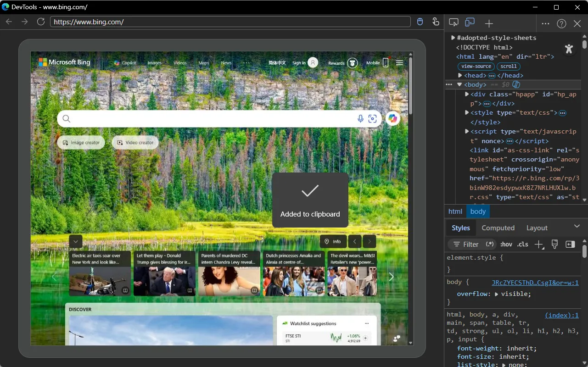Show previous wallpaper with the left chevron
This screenshot has height=367, width=588.
tap(355, 242)
